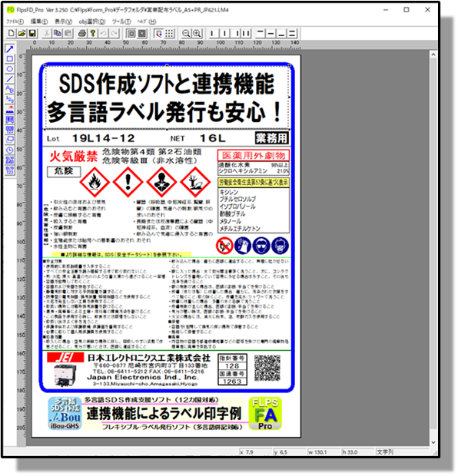This screenshot has width=458, height=476.
Task: Select the black 業務用 label on canvas
Action: coord(271,138)
